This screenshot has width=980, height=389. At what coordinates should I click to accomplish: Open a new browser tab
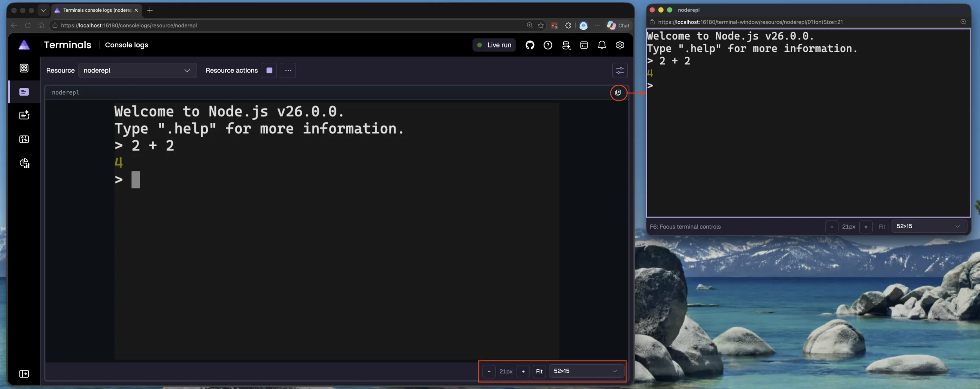[x=150, y=10]
